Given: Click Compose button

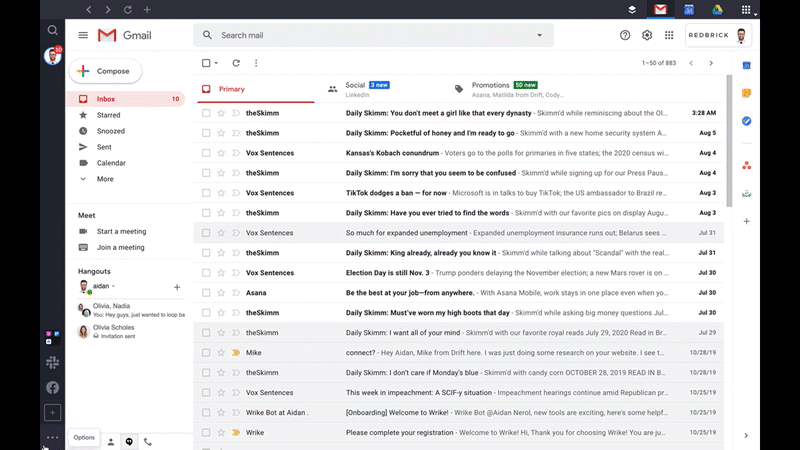Looking at the screenshot, I should (x=106, y=71).
